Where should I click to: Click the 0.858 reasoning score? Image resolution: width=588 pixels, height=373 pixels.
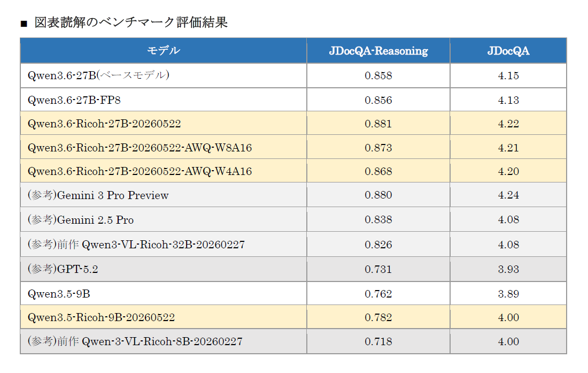pyautogui.click(x=378, y=75)
